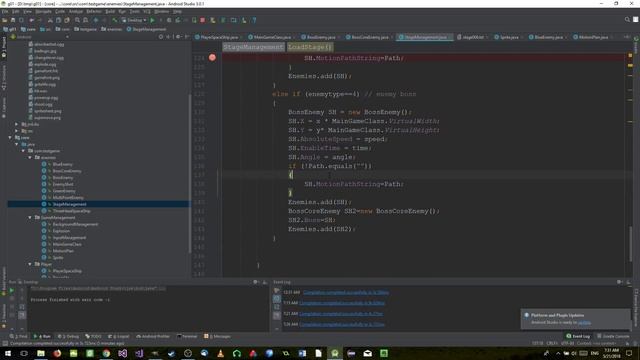Select BossCoreEnemy class in project tree
Screen dimensions: 640x360
[67, 171]
